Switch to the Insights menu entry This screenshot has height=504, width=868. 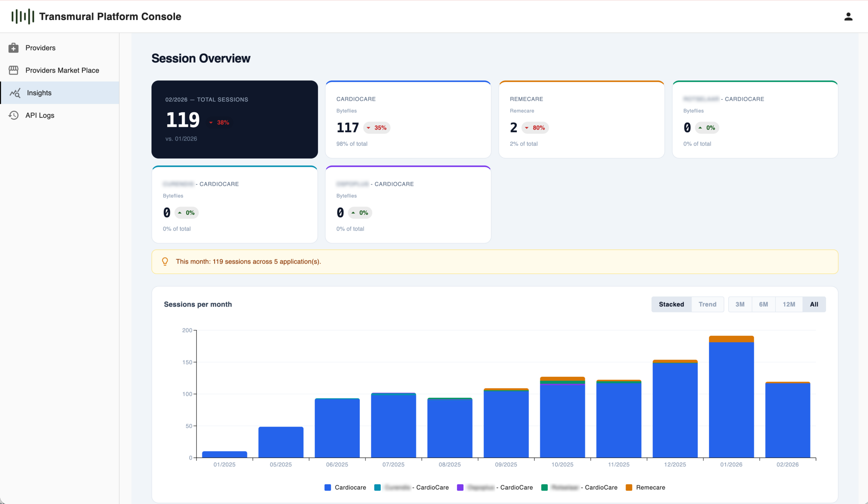pos(39,93)
